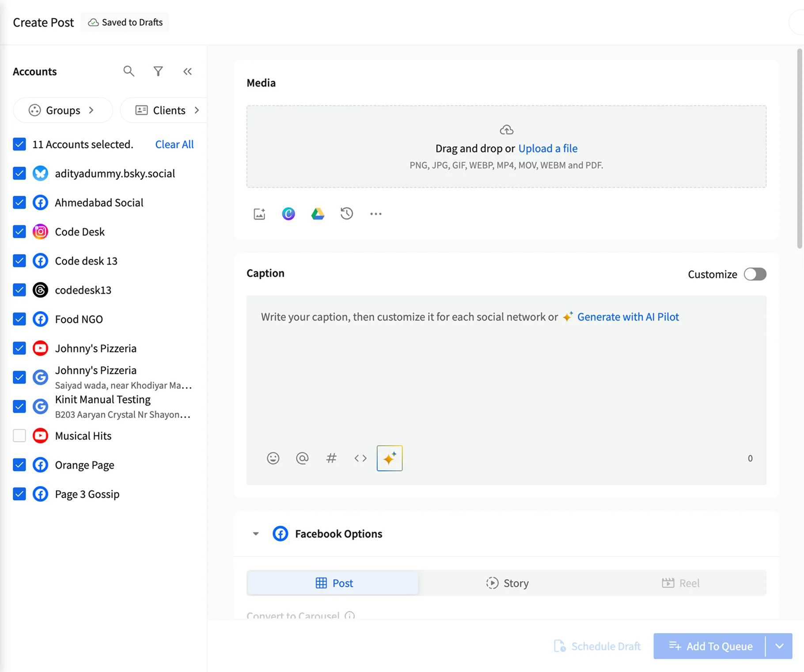Search accounts using the magnifier icon
The width and height of the screenshot is (804, 672).
(x=129, y=71)
